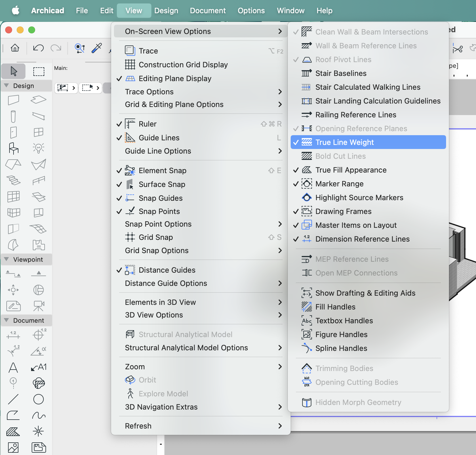This screenshot has height=455, width=476.
Task: Select the Window tool
Action: (39, 132)
